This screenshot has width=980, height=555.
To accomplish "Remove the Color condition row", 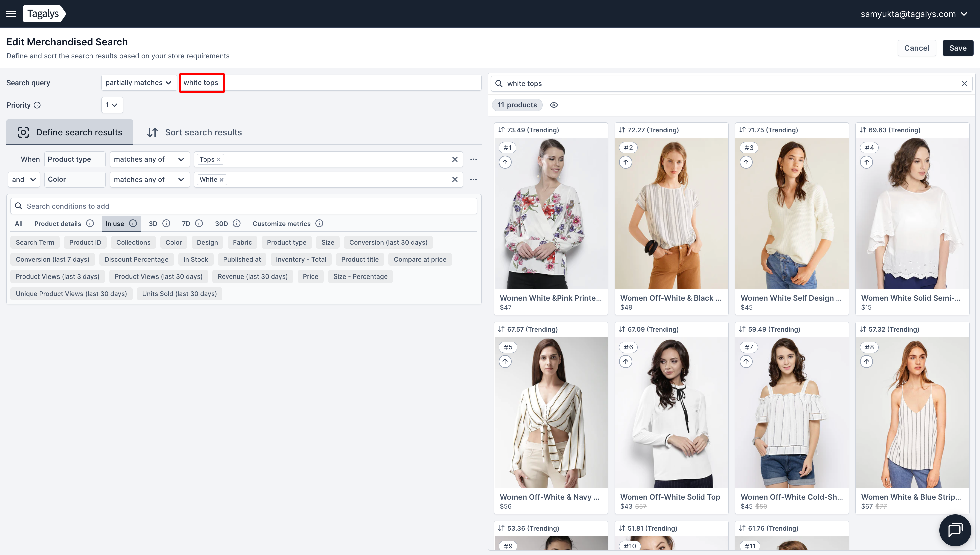I will pyautogui.click(x=455, y=179).
